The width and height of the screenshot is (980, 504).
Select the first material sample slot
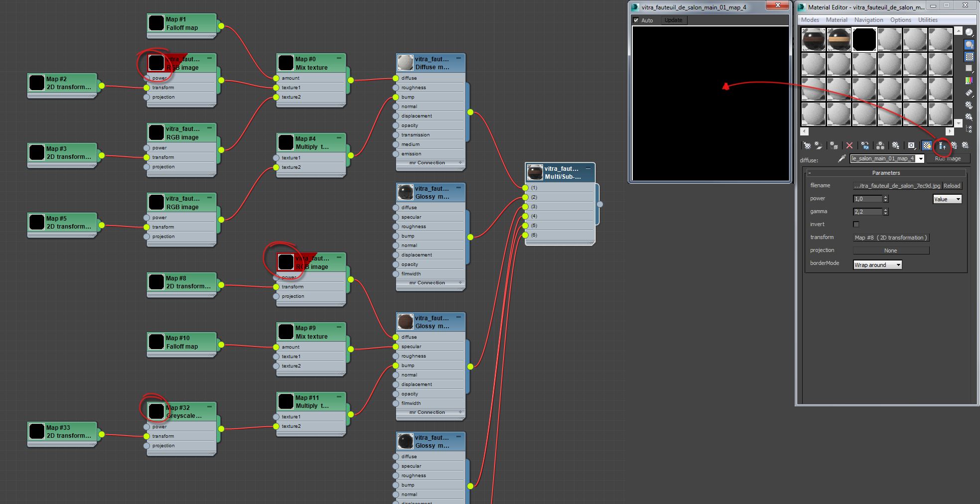814,39
